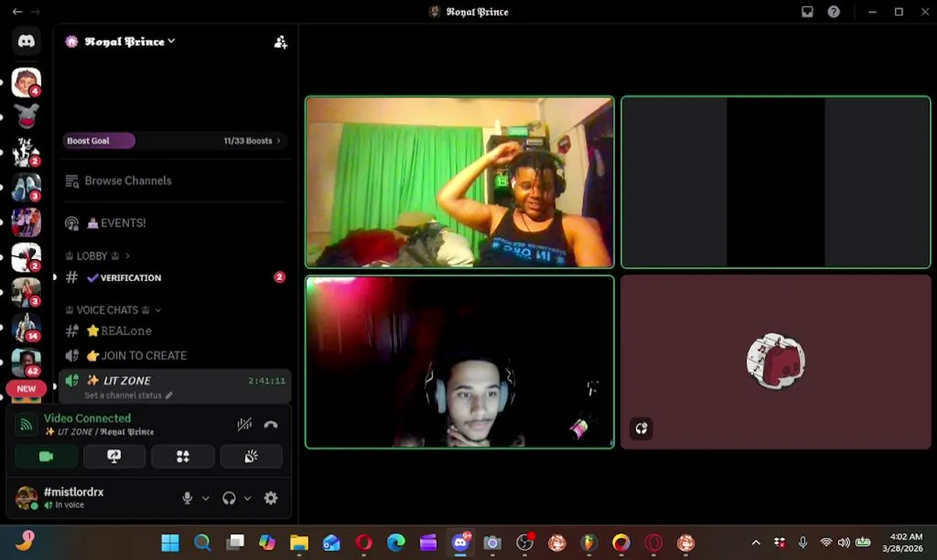Click the avatar in the maroon participant tile
Screen dimensions: 937x560
[776, 361]
